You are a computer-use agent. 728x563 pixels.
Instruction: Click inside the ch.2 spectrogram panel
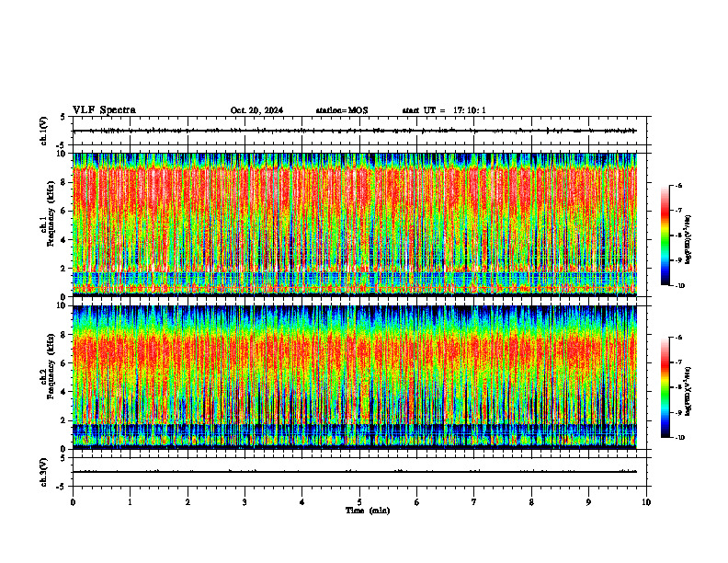point(355,377)
